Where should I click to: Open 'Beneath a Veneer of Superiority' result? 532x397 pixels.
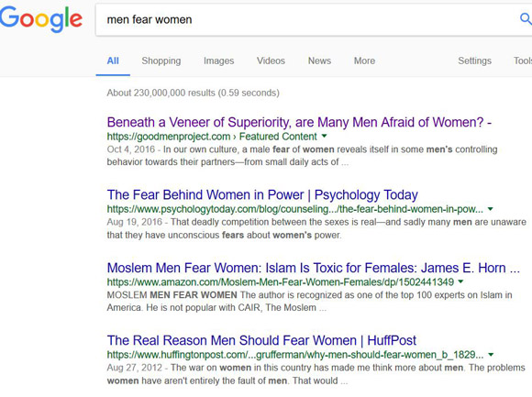pyautogui.click(x=299, y=122)
